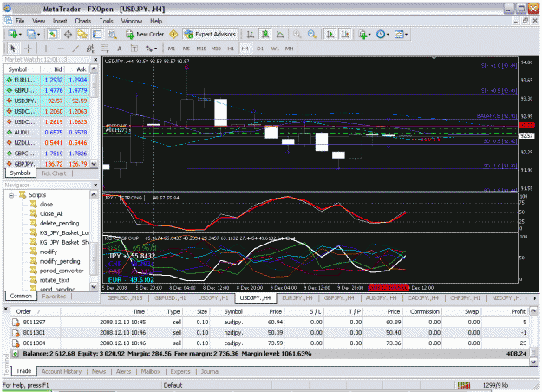Switch to candlestick chart icon
The image size is (542, 392).
click(265, 34)
